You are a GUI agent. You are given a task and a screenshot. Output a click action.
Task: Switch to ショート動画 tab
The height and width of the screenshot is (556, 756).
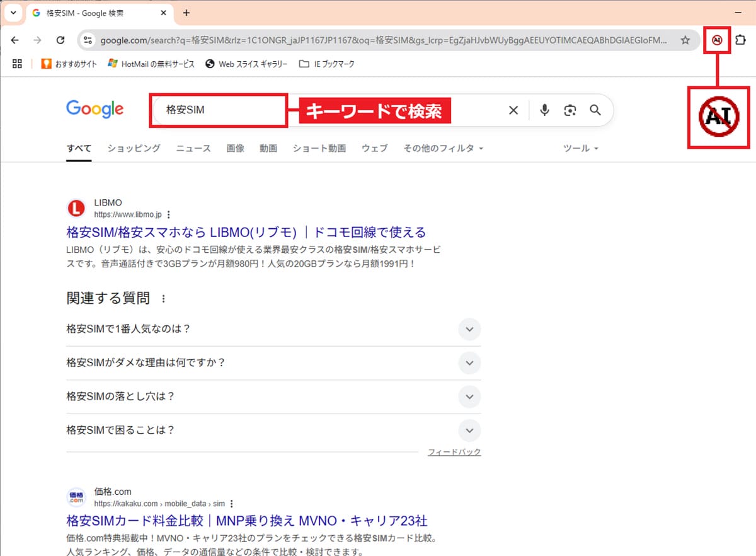point(319,148)
